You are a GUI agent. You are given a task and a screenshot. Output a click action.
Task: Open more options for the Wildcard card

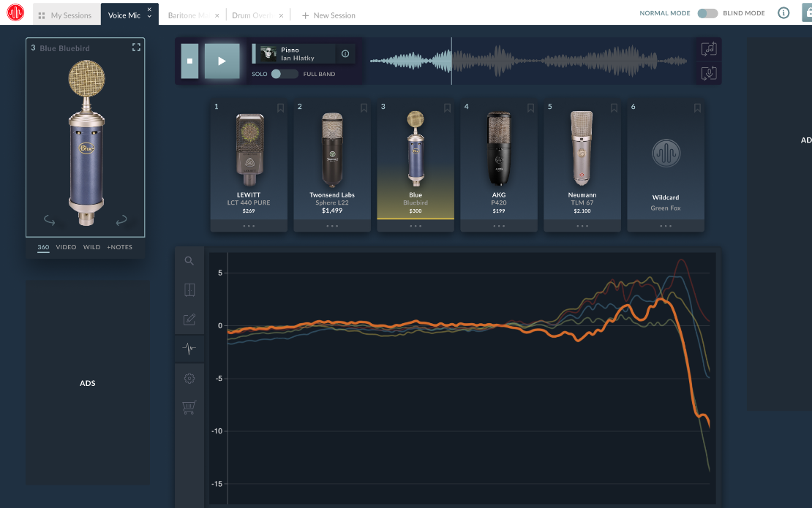click(x=666, y=226)
